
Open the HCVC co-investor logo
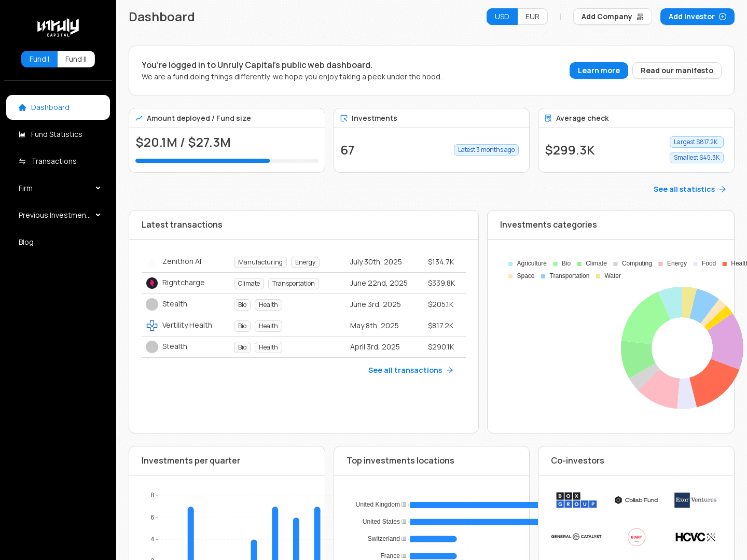pos(695,537)
